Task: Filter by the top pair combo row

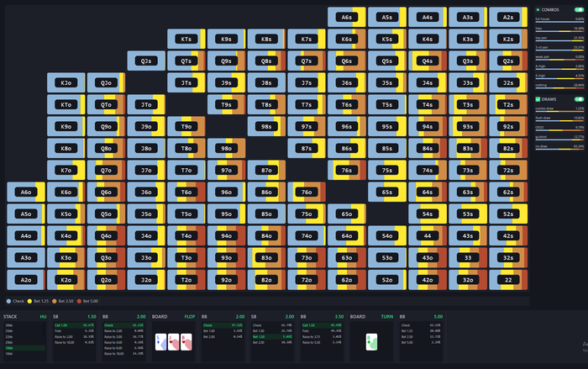Action: 559,39
